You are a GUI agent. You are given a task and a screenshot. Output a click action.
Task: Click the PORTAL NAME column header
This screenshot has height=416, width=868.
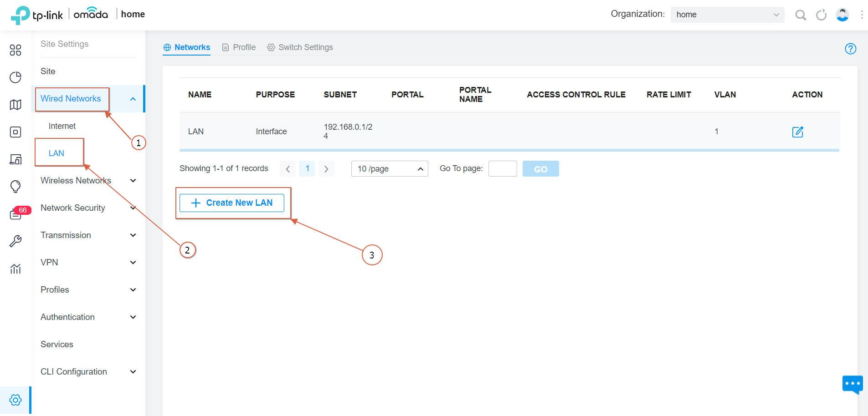click(x=475, y=95)
